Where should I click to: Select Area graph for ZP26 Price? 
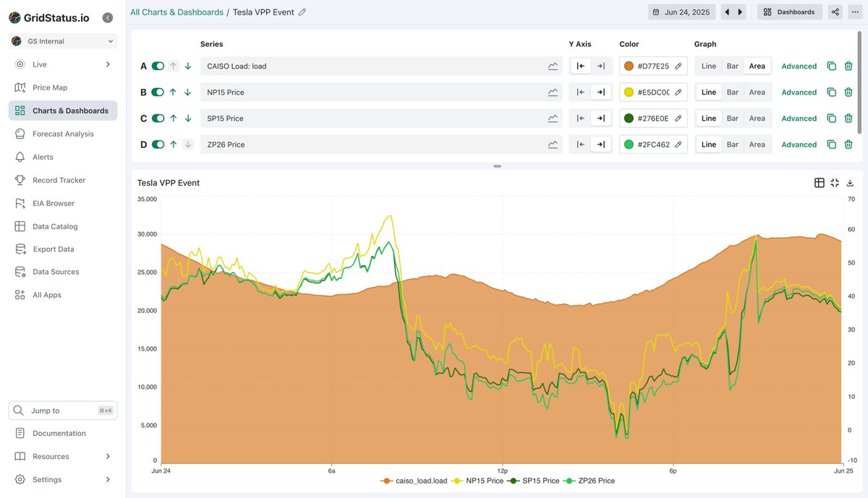pyautogui.click(x=757, y=145)
